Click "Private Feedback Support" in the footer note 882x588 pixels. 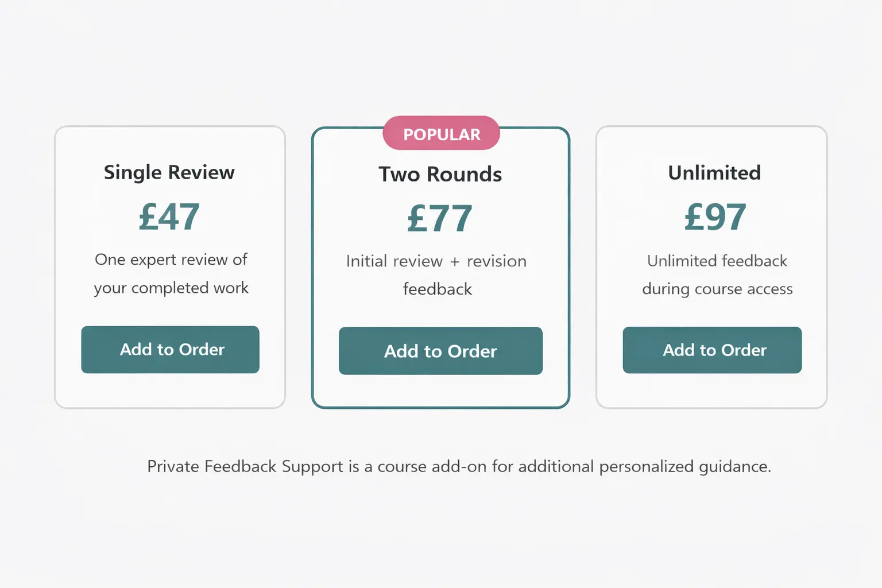point(245,466)
